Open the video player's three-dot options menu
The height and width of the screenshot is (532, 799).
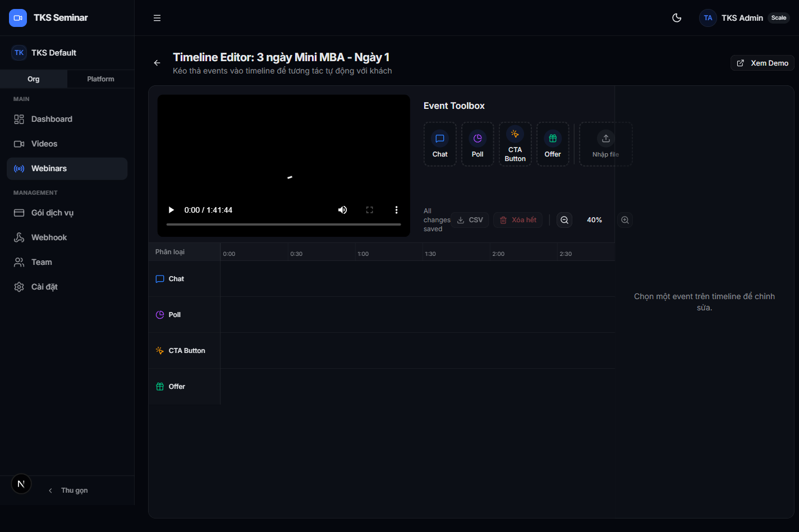(x=396, y=210)
